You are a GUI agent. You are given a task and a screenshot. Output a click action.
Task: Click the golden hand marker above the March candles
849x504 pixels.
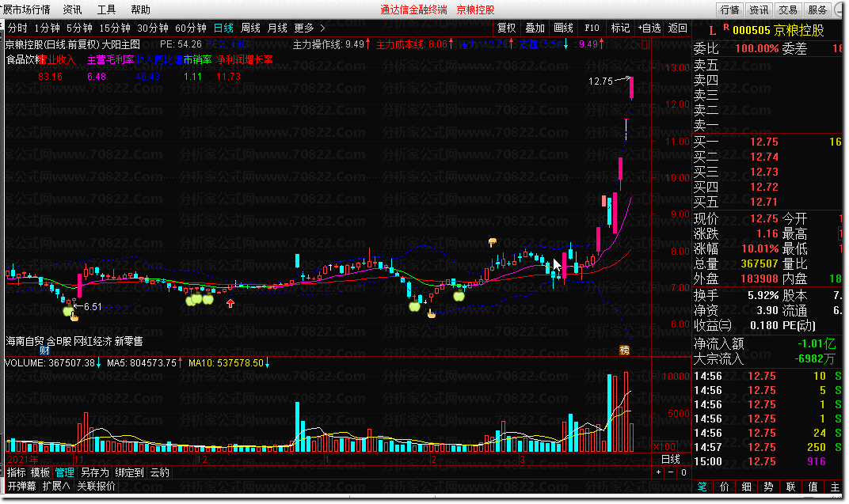492,242
